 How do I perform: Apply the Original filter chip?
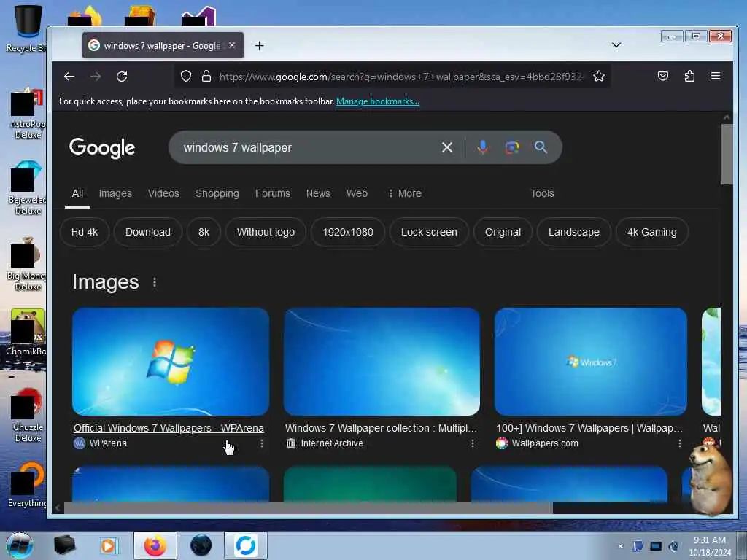point(503,232)
